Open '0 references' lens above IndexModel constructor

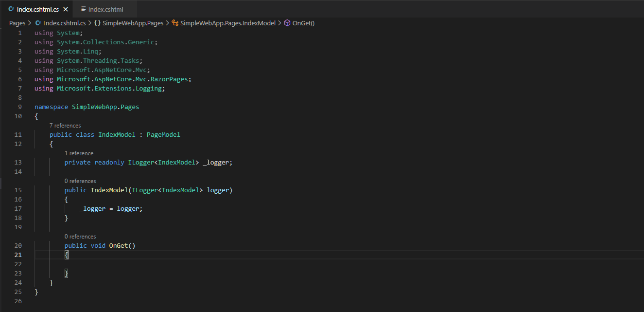tap(80, 181)
